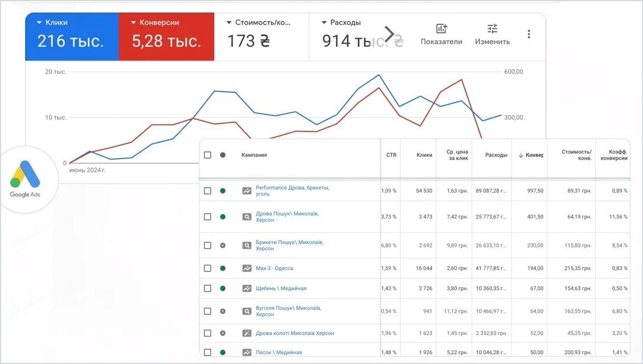643x364 pixels.
Task: Check the Дрова Пошук Миколаїв row
Action: coord(207,217)
